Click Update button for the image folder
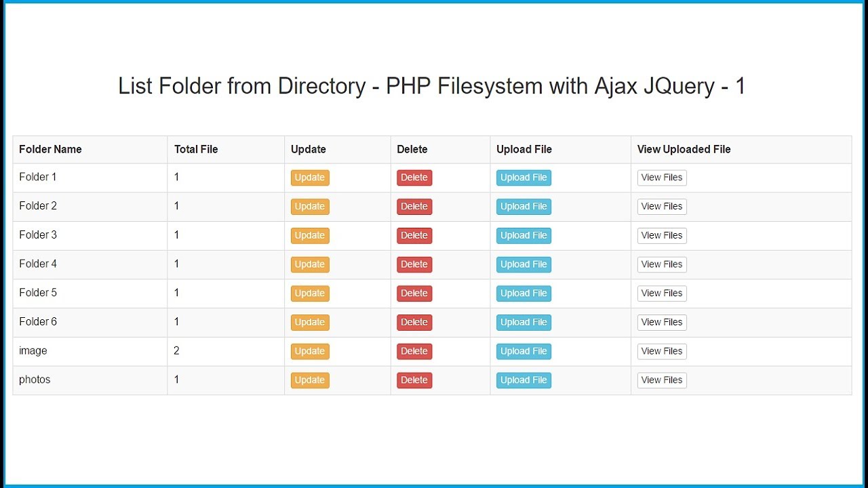Screen dimensions: 868x488 310,351
